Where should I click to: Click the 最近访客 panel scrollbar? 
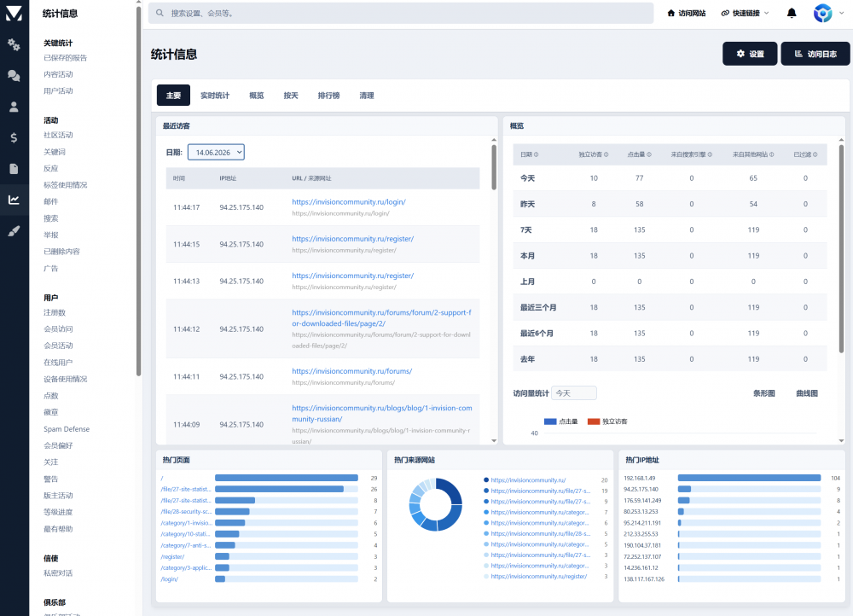[494, 167]
